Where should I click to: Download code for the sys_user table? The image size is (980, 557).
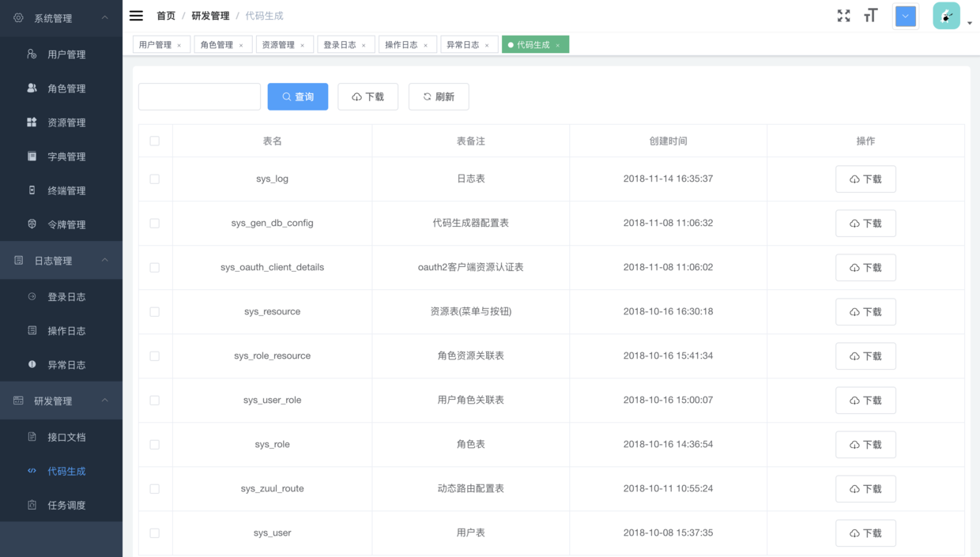865,533
